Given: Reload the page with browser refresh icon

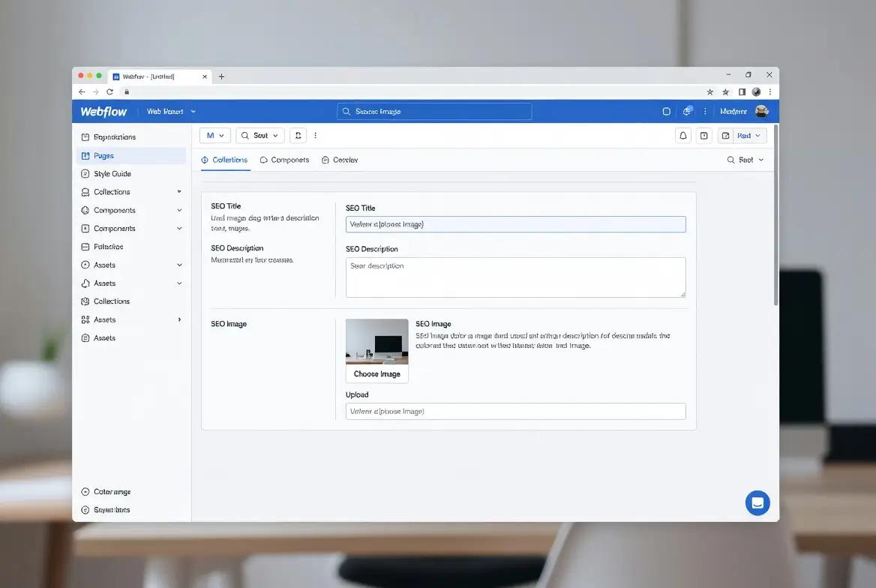Looking at the screenshot, I should (110, 91).
